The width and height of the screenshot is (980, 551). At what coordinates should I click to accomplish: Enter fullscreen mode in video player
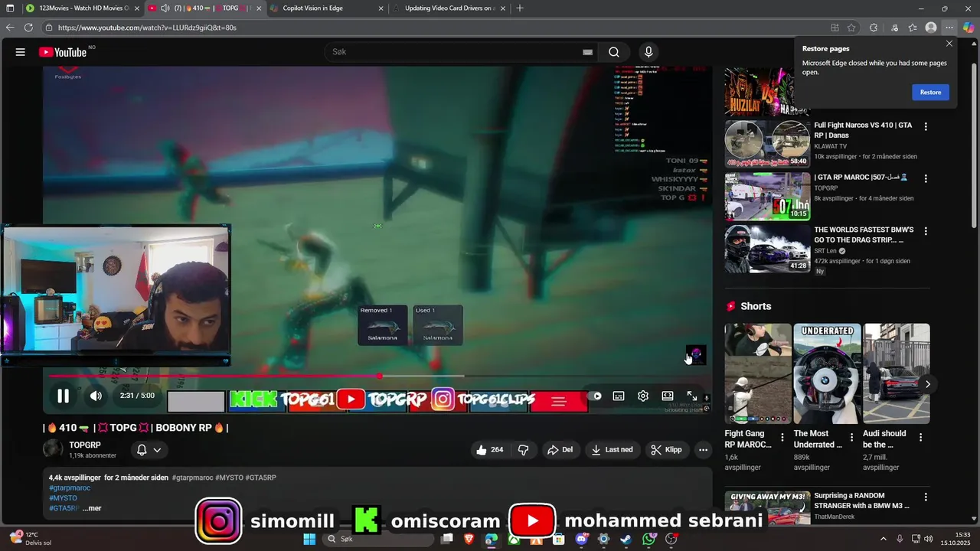point(692,396)
